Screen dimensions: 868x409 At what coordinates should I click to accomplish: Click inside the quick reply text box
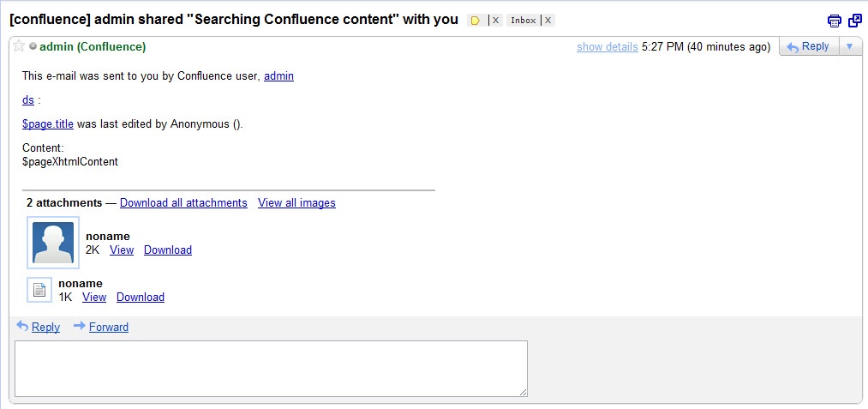coord(271,368)
